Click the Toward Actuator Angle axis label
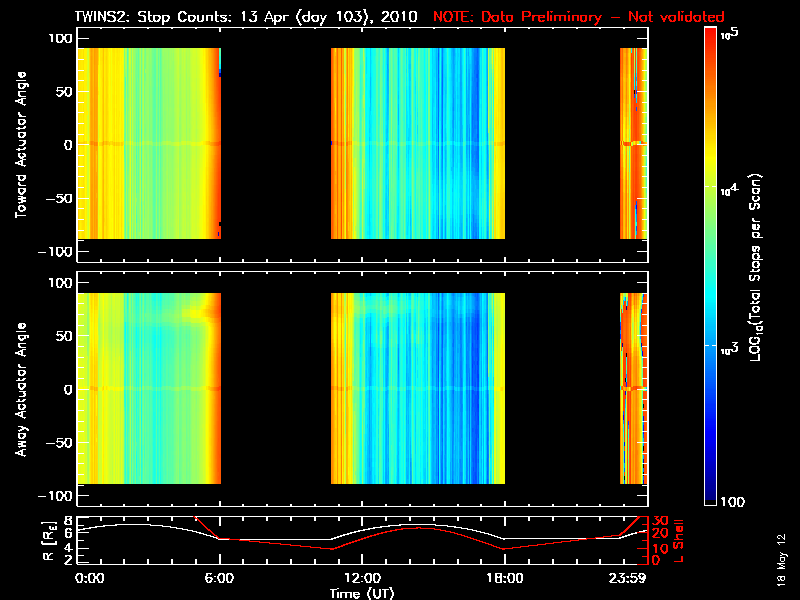Screen dimensions: 800x600 tap(21, 144)
